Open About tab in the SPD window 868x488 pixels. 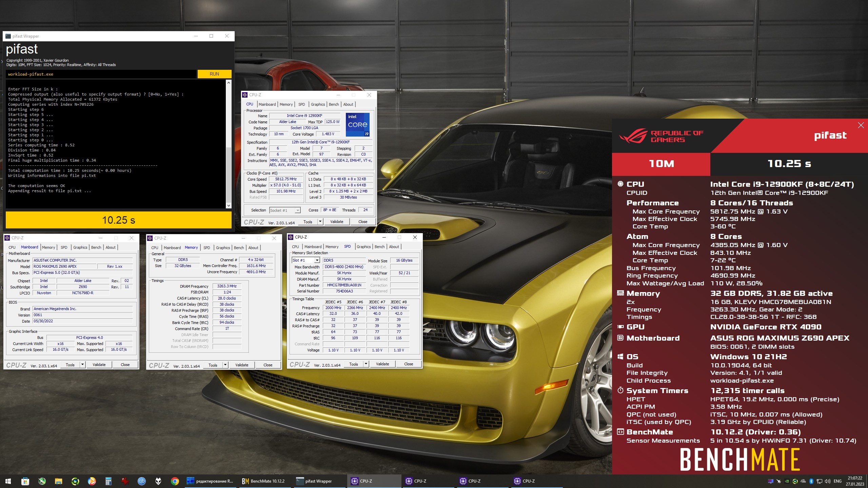pyautogui.click(x=394, y=247)
